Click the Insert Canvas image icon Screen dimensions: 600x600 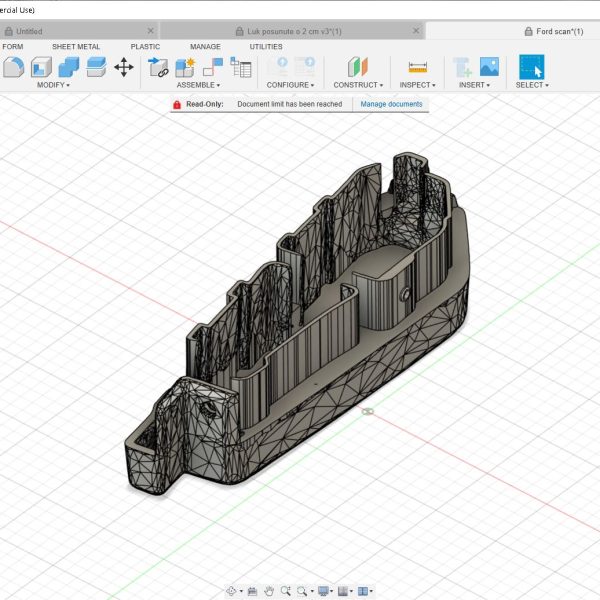(x=489, y=67)
